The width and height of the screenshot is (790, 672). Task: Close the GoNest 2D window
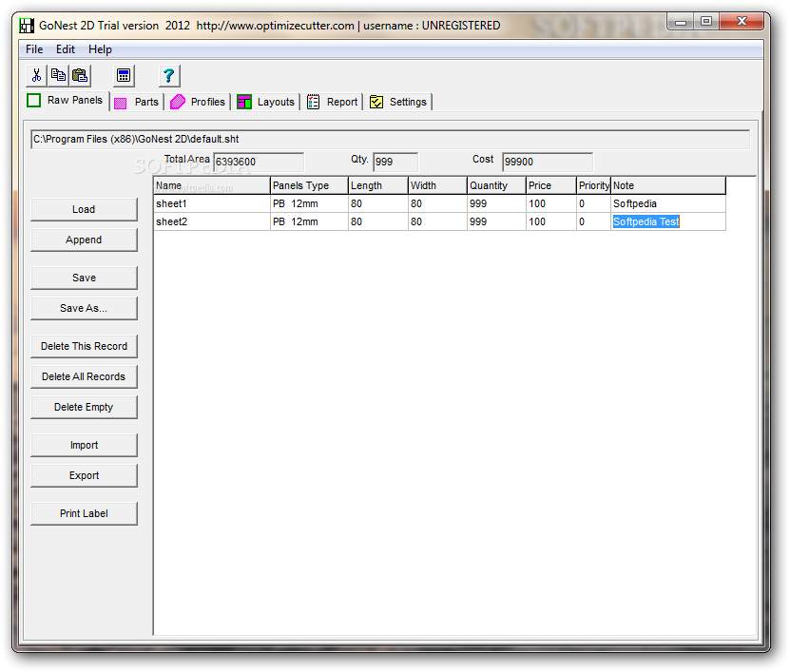click(742, 22)
